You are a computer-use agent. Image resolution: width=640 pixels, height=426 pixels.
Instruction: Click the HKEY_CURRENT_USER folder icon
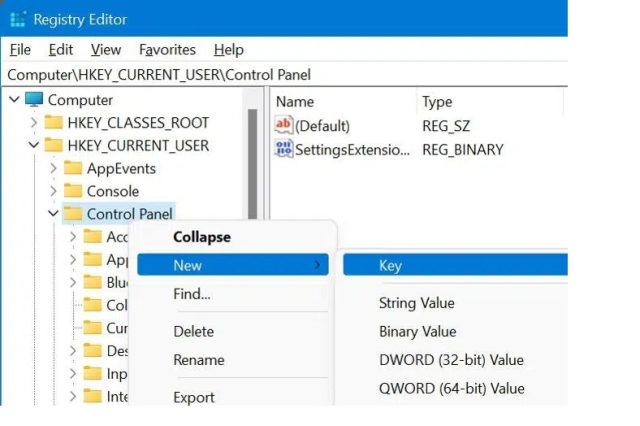[53, 145]
